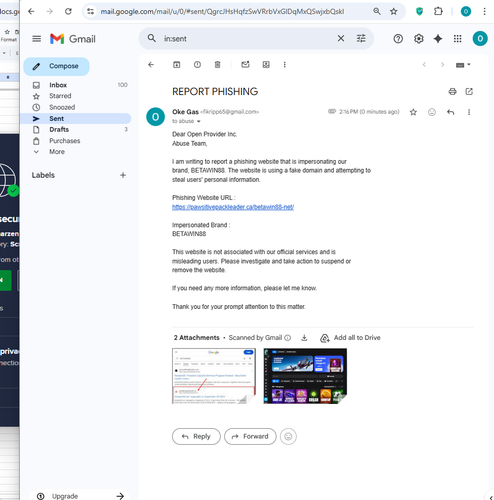Open the dark gaming site screenshot attachment
Image resolution: width=494 pixels, height=500 pixels.
coord(305,376)
